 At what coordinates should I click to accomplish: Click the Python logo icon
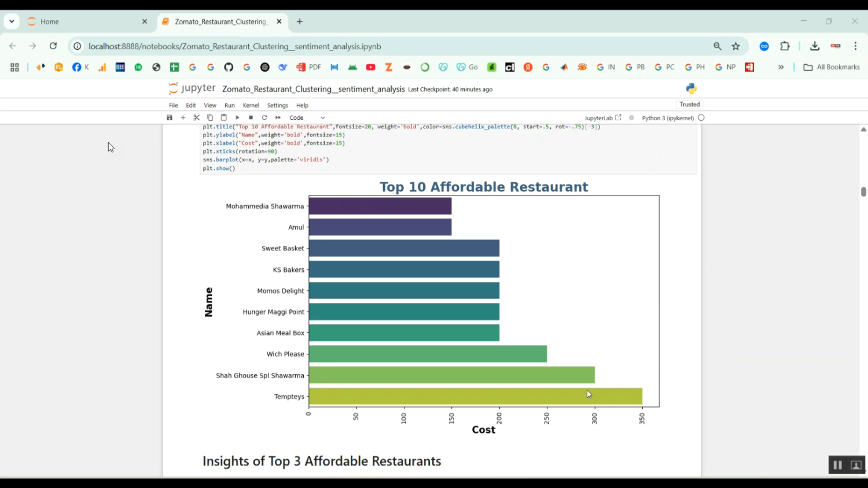coord(692,88)
